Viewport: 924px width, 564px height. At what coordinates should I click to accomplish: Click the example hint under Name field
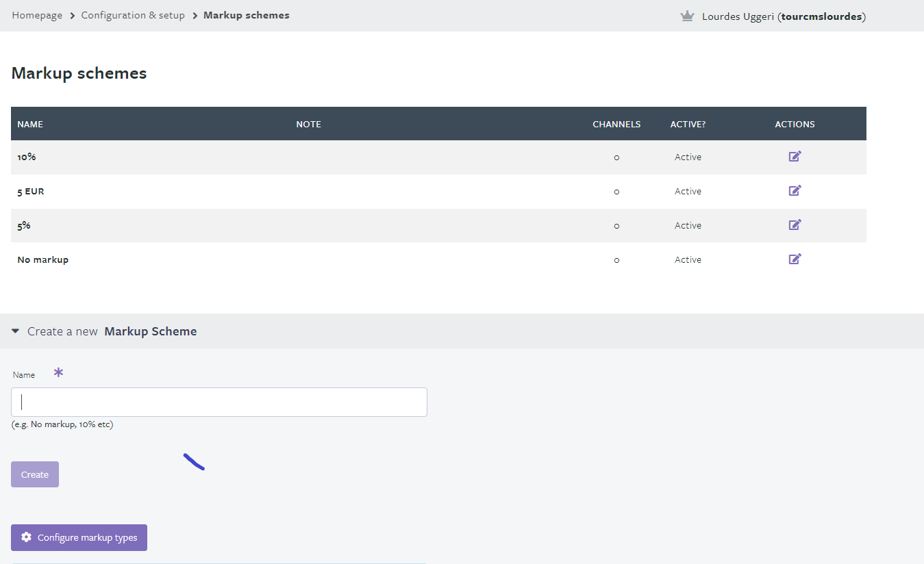62,424
